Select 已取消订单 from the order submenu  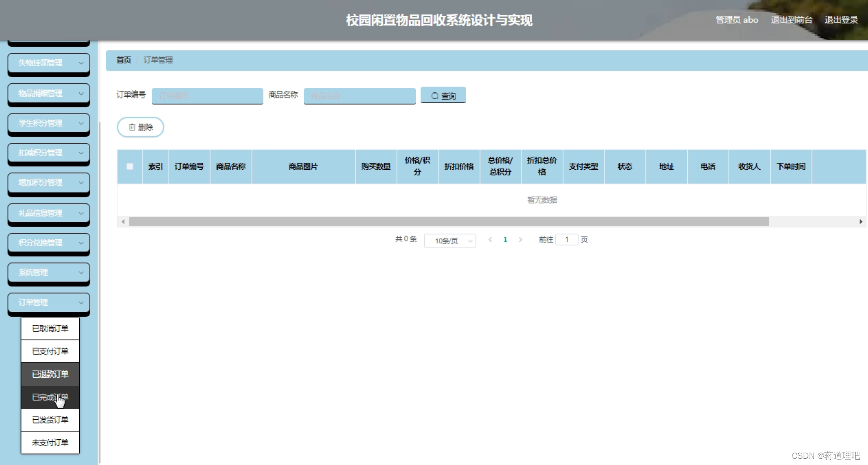(x=50, y=328)
